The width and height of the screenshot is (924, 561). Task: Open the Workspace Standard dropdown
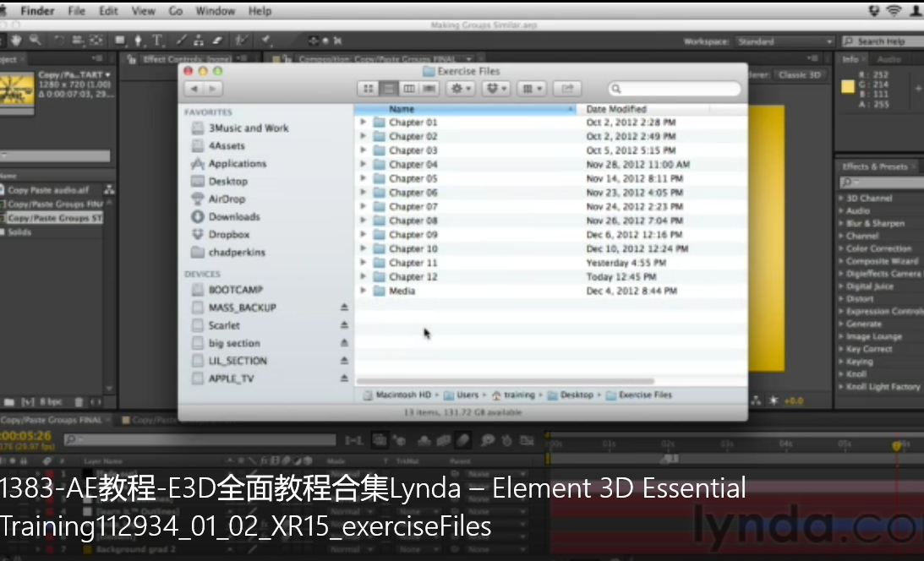[785, 41]
